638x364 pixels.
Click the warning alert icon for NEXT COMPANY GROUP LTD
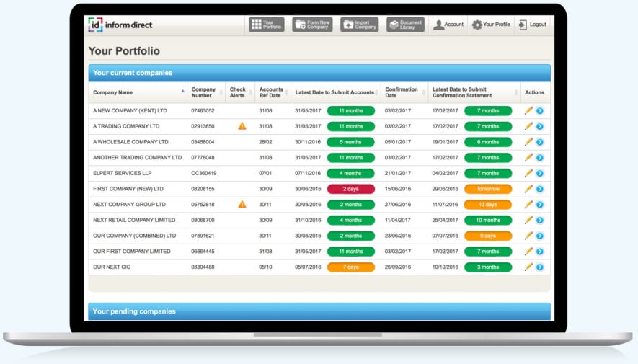pos(242,205)
